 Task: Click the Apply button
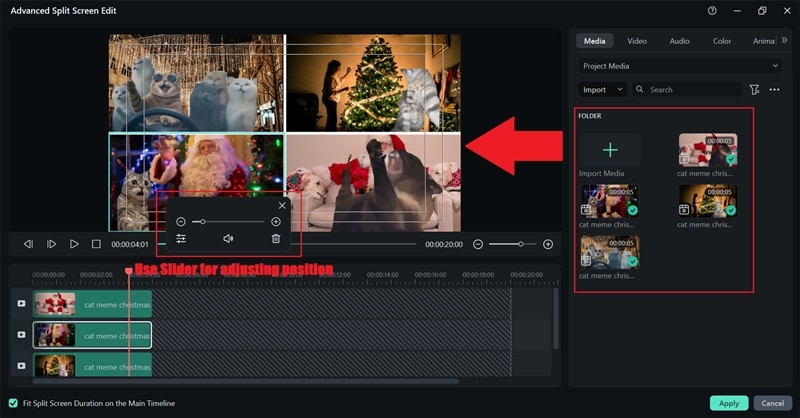[729, 403]
